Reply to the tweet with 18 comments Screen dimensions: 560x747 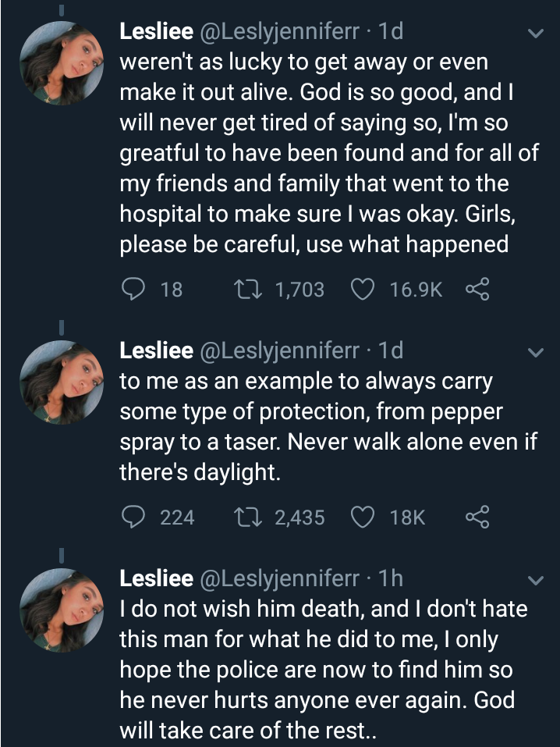[x=133, y=290]
